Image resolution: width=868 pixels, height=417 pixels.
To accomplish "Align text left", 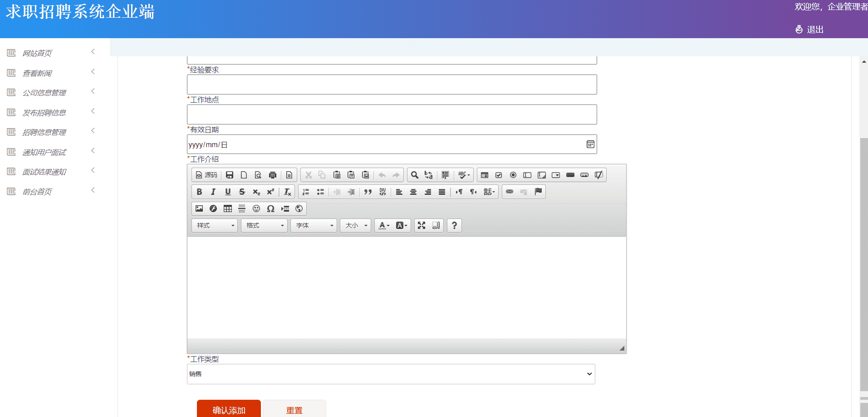I will tap(399, 192).
